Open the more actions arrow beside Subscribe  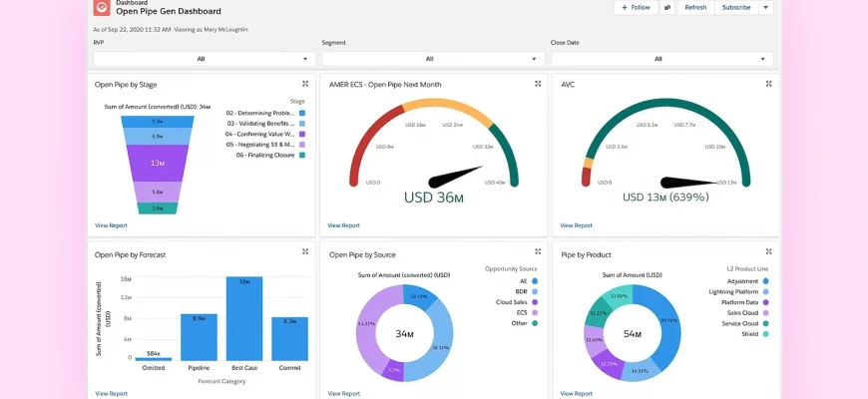pos(765,7)
